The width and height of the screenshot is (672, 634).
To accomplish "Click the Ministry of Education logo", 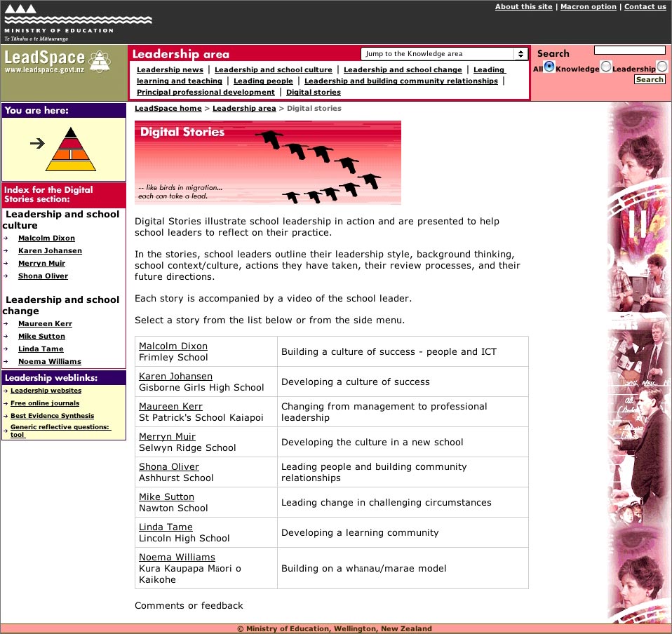I will (x=78, y=22).
